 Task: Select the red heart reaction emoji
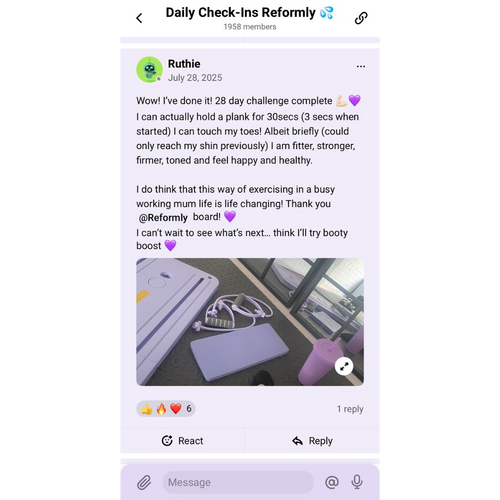pos(176,409)
